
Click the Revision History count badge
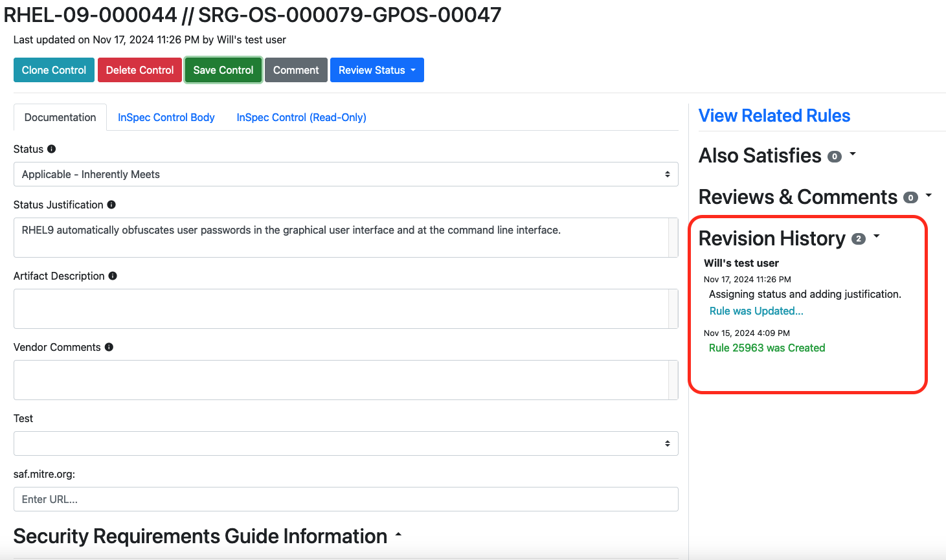click(x=859, y=239)
